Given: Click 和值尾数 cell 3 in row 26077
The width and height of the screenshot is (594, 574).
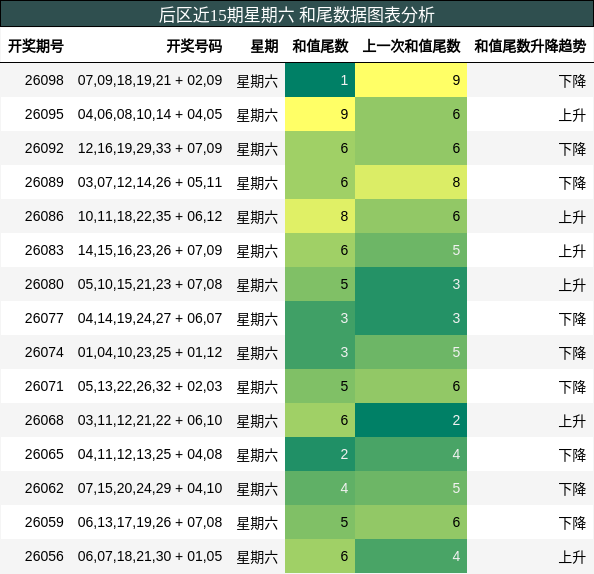Looking at the screenshot, I should 320,318.
